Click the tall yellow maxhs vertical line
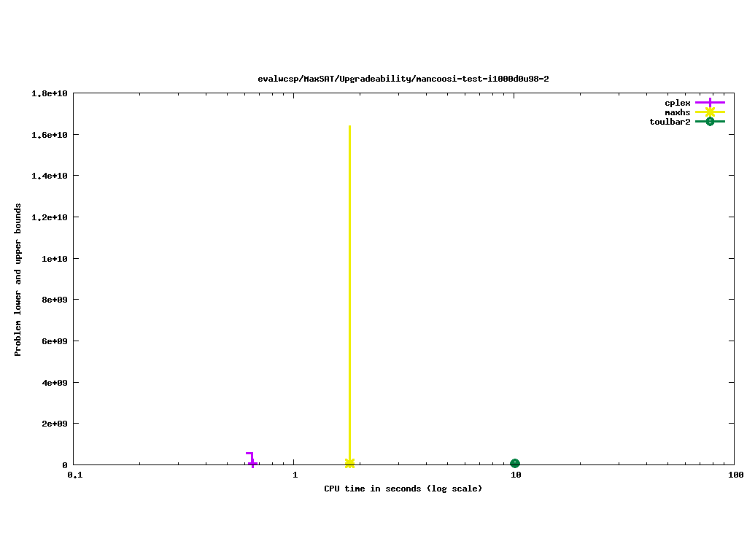 pyautogui.click(x=349, y=292)
